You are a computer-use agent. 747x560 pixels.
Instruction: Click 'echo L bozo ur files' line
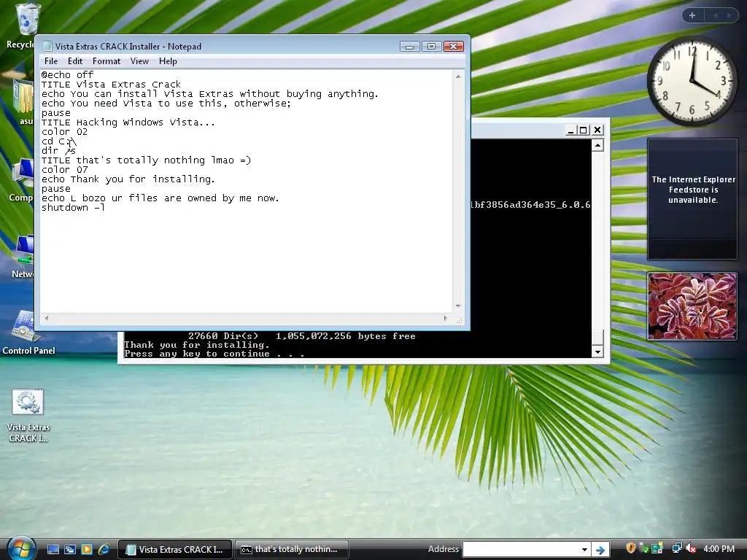point(160,198)
